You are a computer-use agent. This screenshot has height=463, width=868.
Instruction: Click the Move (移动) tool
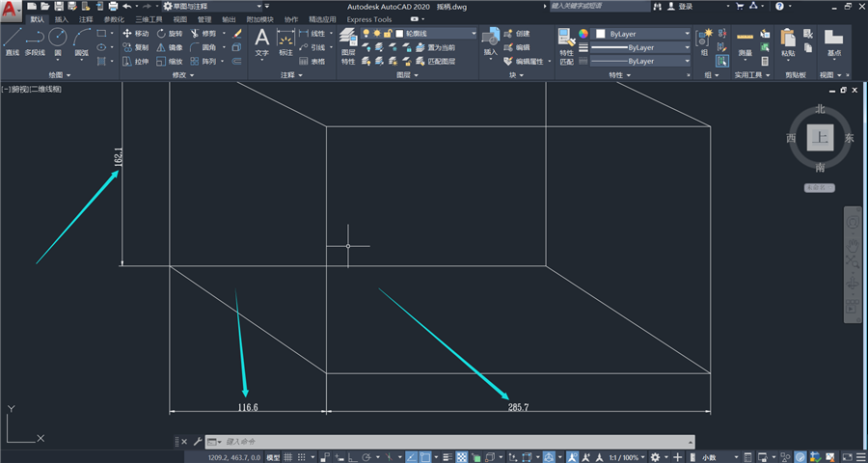pos(136,33)
